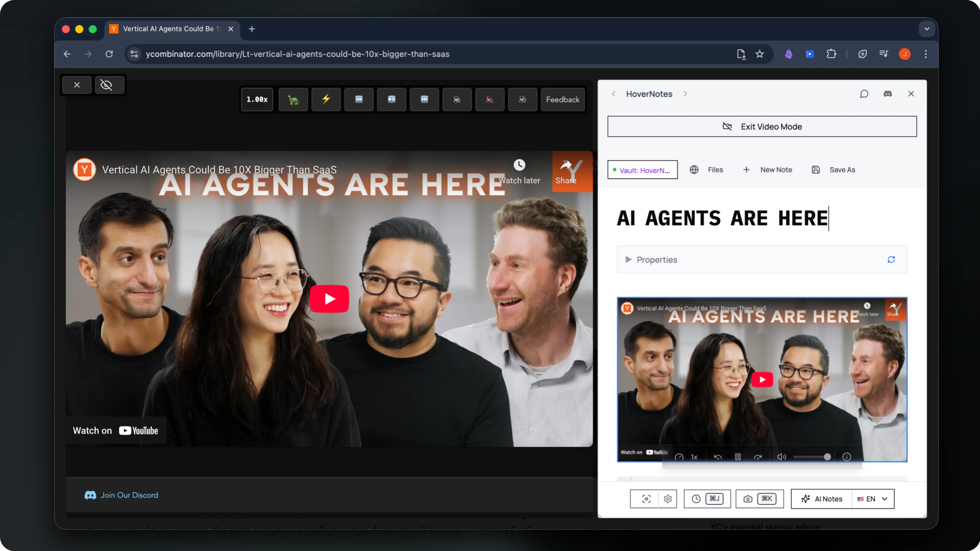
Task: Click the 1.00x playback speed indicator
Action: click(257, 99)
